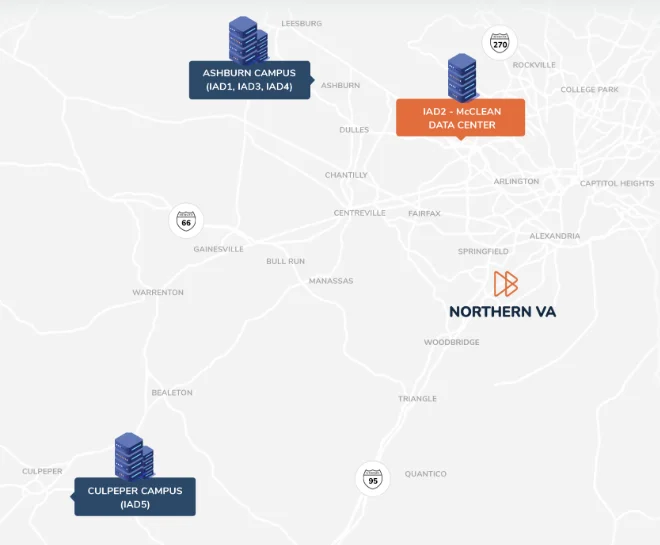Click the Warrenton town label
Viewport: 660px width, 545px height.
(158, 293)
